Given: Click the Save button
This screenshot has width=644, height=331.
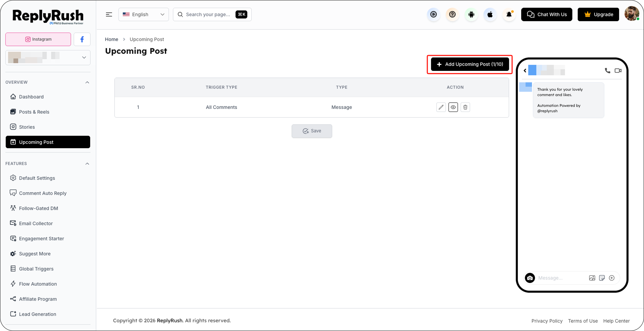Looking at the screenshot, I should click(312, 131).
